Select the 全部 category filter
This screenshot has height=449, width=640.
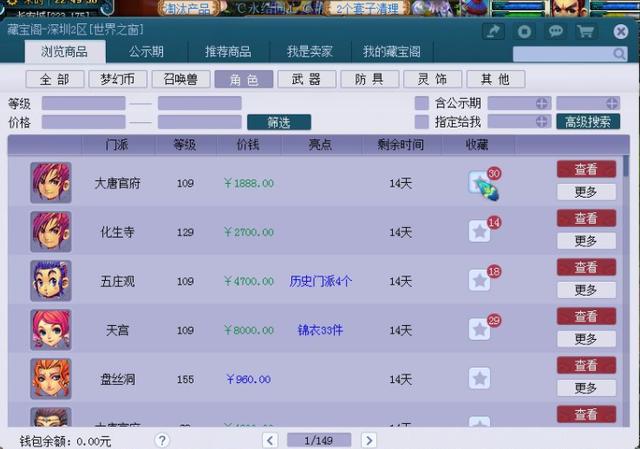[55, 79]
